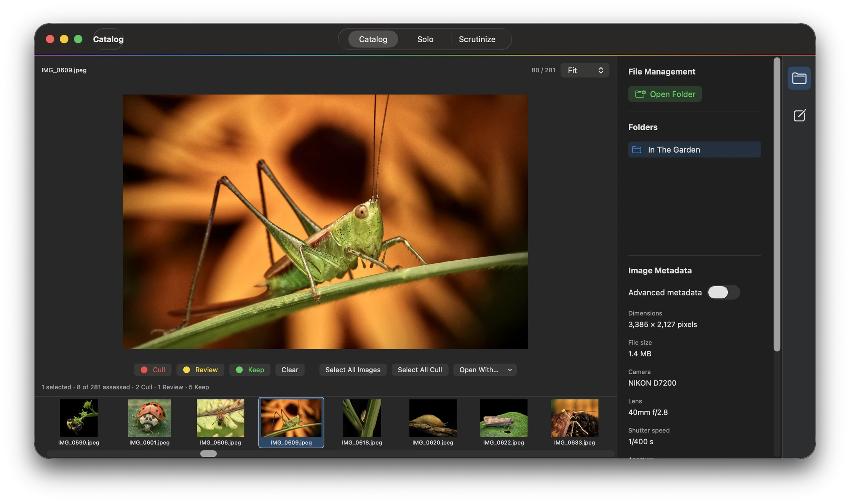Screen dimensions: 850x504
Task: Click Select All Cull
Action: point(420,370)
